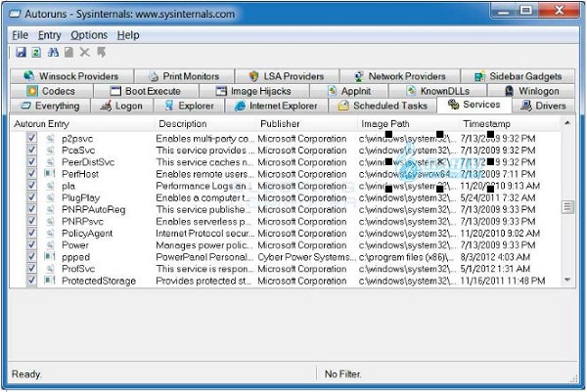Click the PowerPanel Personal description cell

pyautogui.click(x=204, y=256)
